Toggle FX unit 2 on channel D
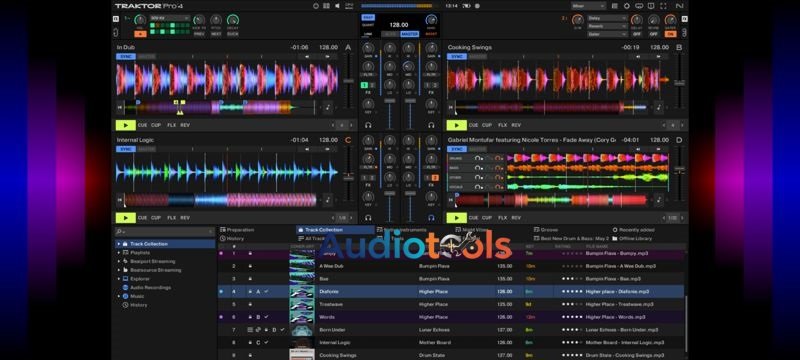 click(x=435, y=177)
